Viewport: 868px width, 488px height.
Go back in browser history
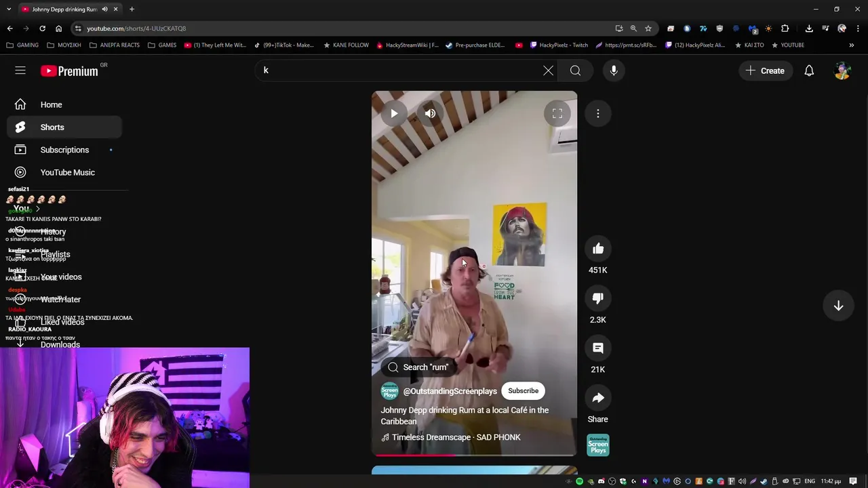(9, 28)
